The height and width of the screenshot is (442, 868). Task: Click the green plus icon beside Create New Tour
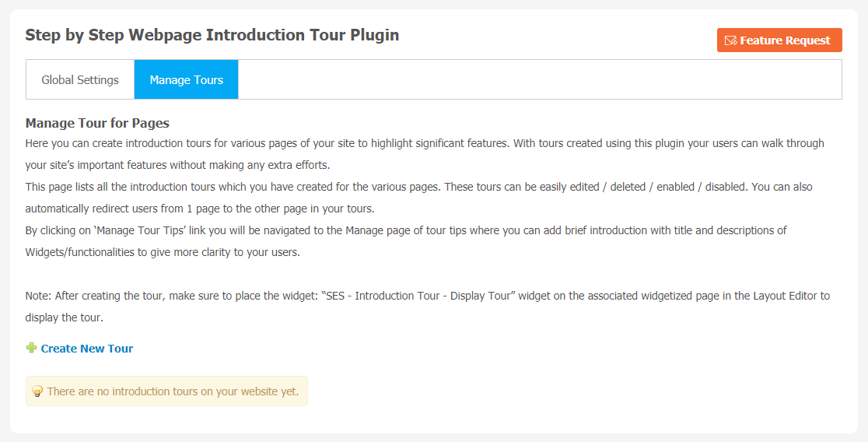32,348
